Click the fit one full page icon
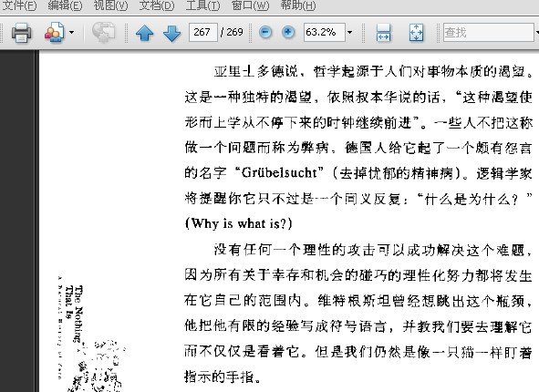This screenshot has width=539, height=392. coord(416,33)
